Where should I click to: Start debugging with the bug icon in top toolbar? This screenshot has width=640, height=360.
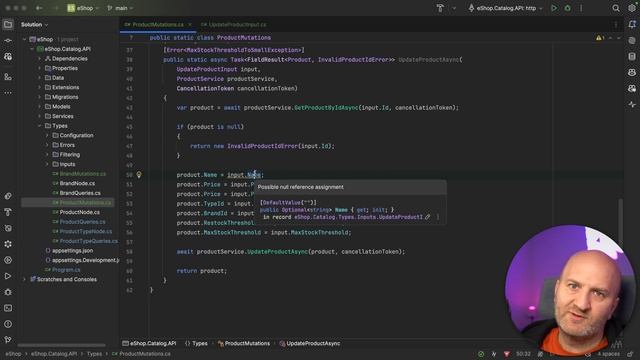point(567,8)
